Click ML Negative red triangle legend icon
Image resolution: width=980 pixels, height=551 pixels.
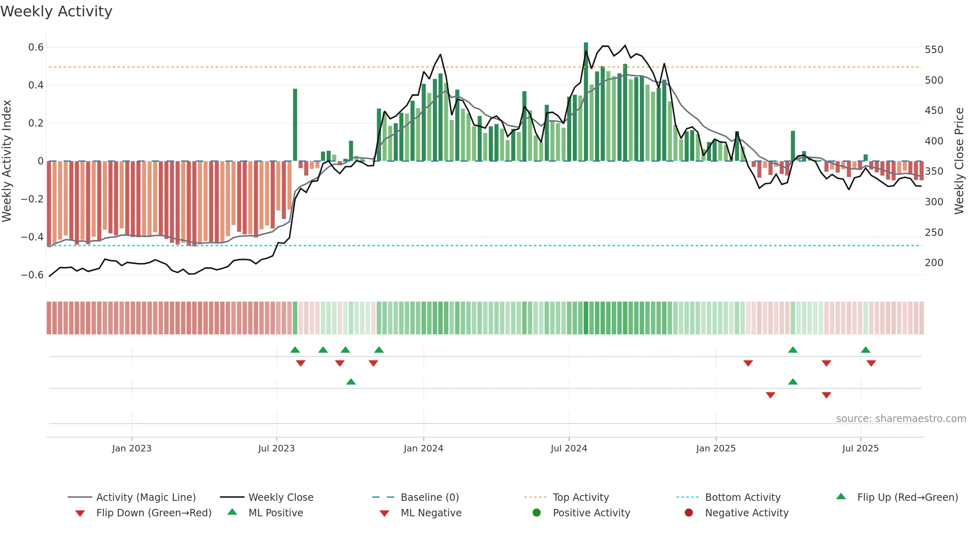384,513
